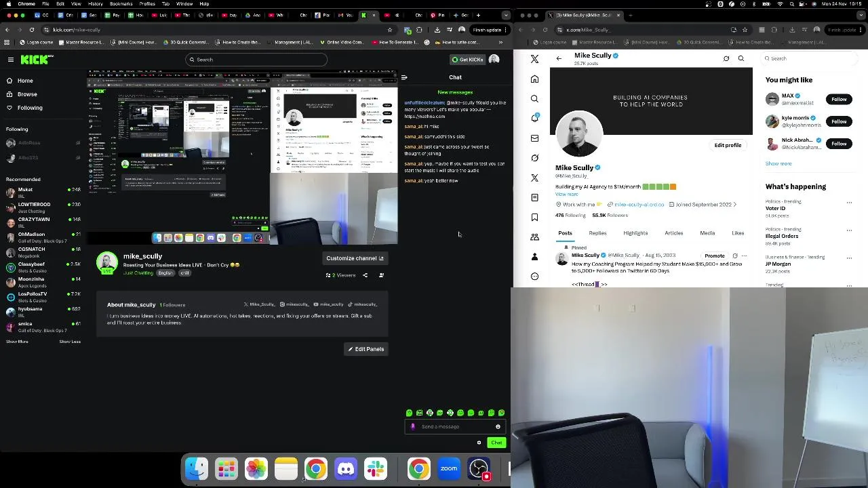Open Kick chat settings gear
This screenshot has height=488, width=868.
click(x=479, y=443)
